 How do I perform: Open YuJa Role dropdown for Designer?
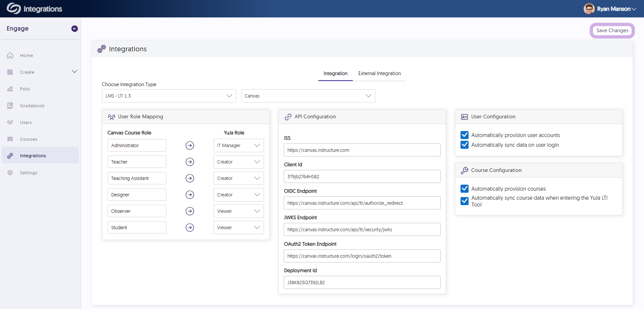[x=238, y=195]
